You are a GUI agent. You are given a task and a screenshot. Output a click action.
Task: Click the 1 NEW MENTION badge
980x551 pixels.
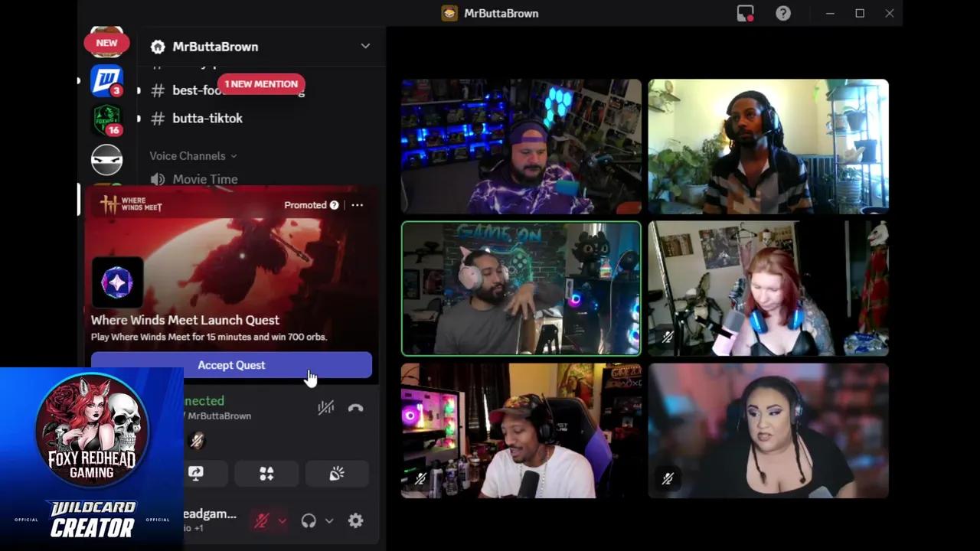[261, 84]
